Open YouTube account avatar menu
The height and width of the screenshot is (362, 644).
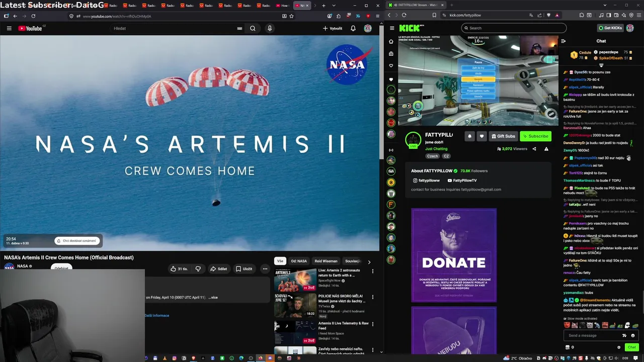pyautogui.click(x=368, y=28)
